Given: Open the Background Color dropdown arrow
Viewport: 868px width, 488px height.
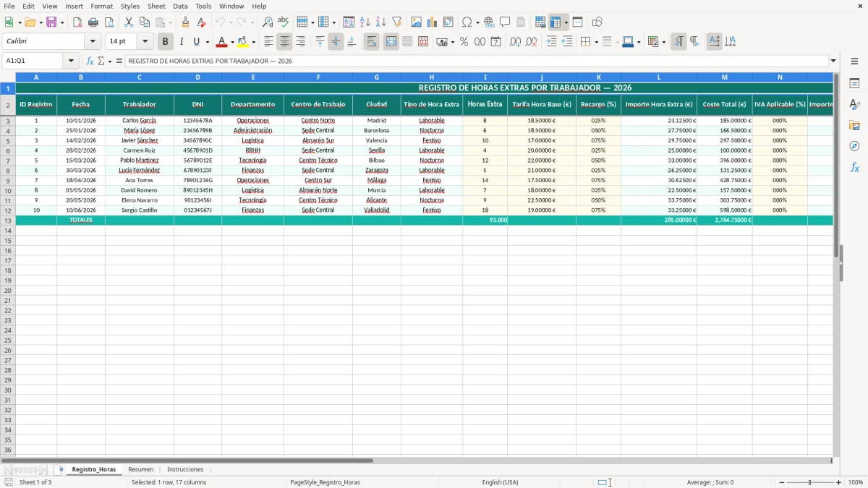Looking at the screenshot, I should (x=253, y=42).
